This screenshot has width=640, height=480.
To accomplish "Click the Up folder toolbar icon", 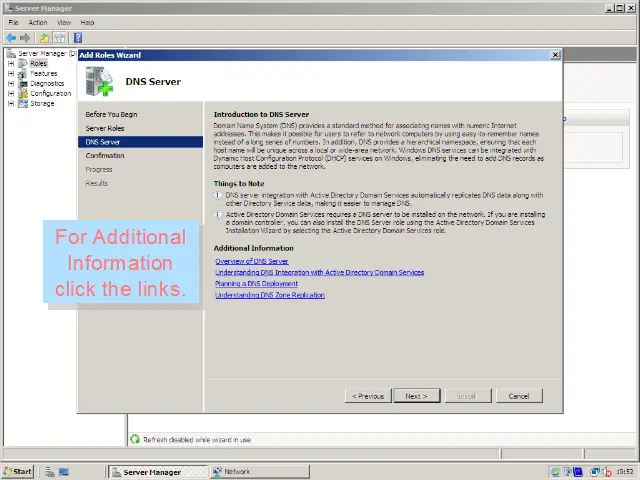I will click(44, 38).
